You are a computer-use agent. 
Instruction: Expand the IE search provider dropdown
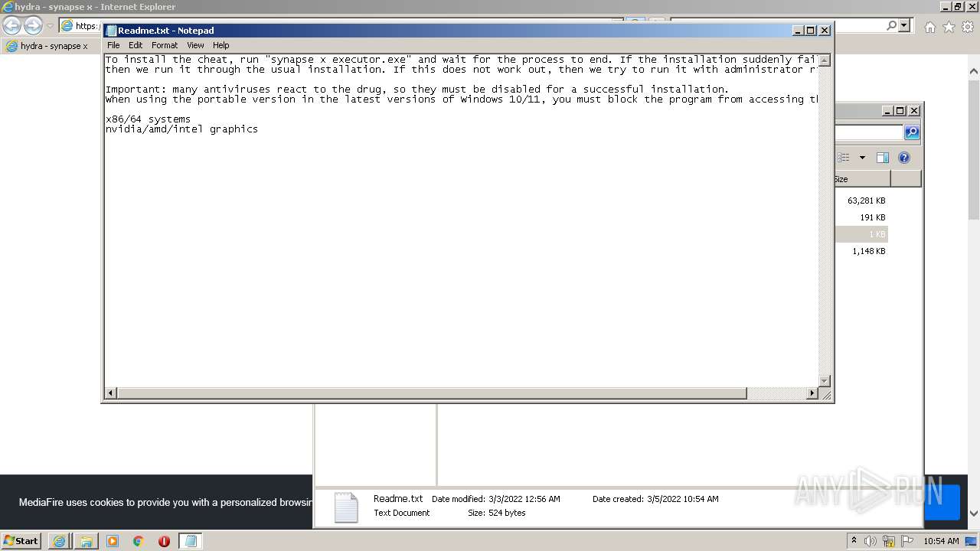pyautogui.click(x=904, y=26)
